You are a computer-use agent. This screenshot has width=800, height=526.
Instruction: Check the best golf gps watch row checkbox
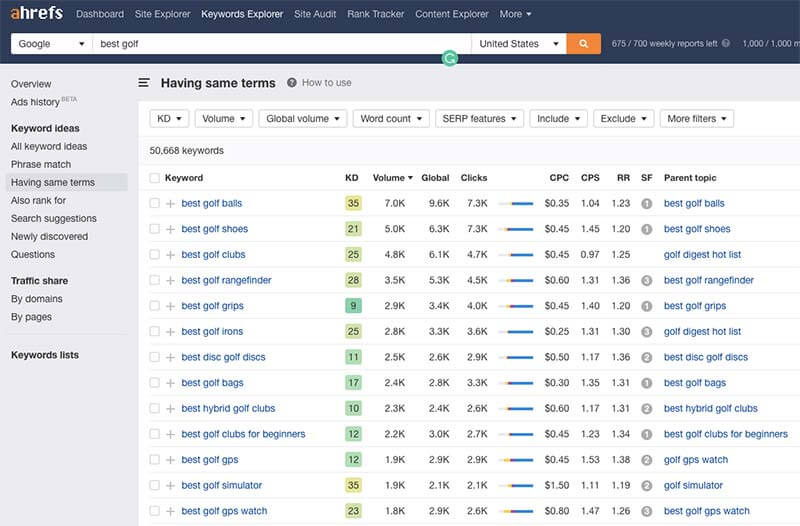pyautogui.click(x=154, y=511)
